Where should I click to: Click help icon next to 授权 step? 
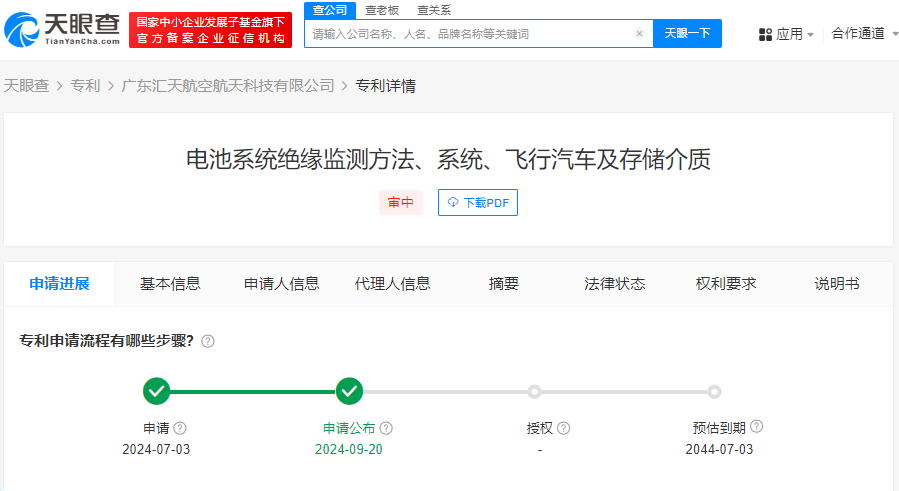point(564,428)
